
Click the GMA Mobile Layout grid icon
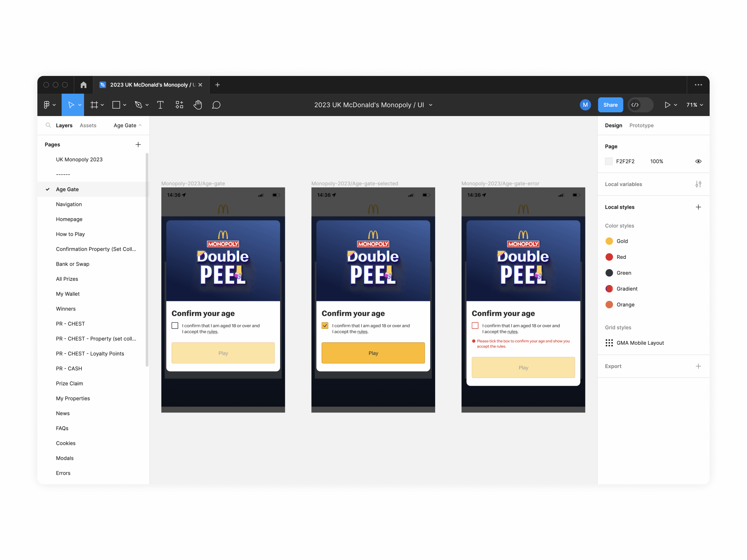(x=609, y=343)
